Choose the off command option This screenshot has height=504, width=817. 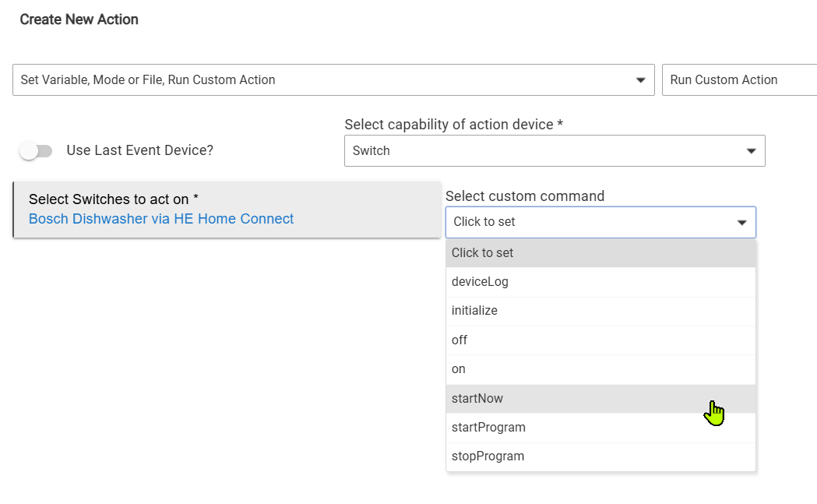click(600, 340)
